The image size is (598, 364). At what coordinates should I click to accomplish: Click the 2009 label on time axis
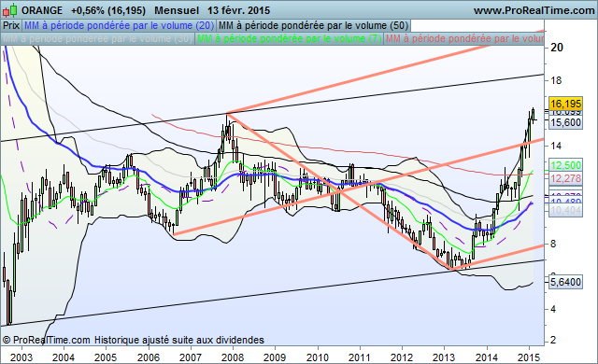coord(275,357)
